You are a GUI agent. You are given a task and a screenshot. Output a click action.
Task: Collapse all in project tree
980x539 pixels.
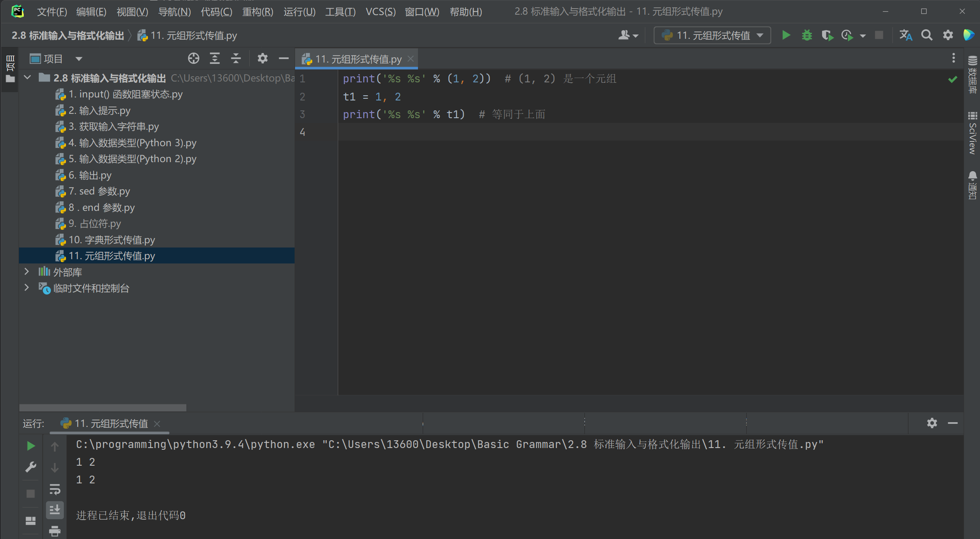(x=236, y=58)
